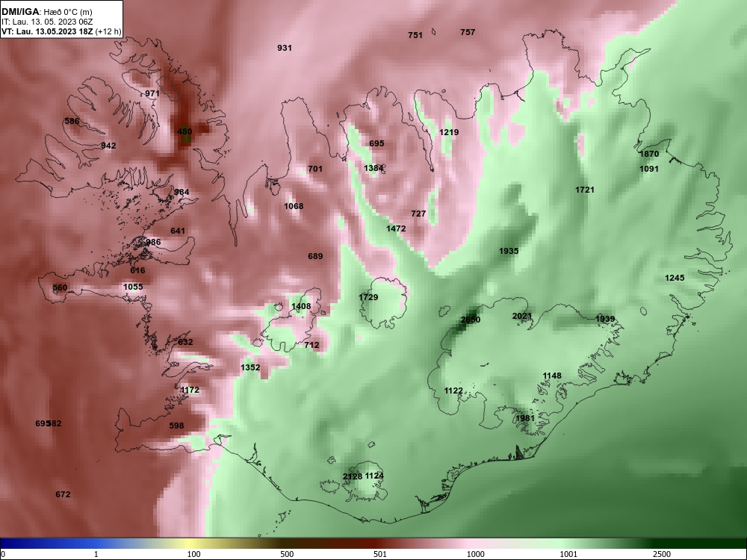Click the yellow section of the color scale

[190, 544]
